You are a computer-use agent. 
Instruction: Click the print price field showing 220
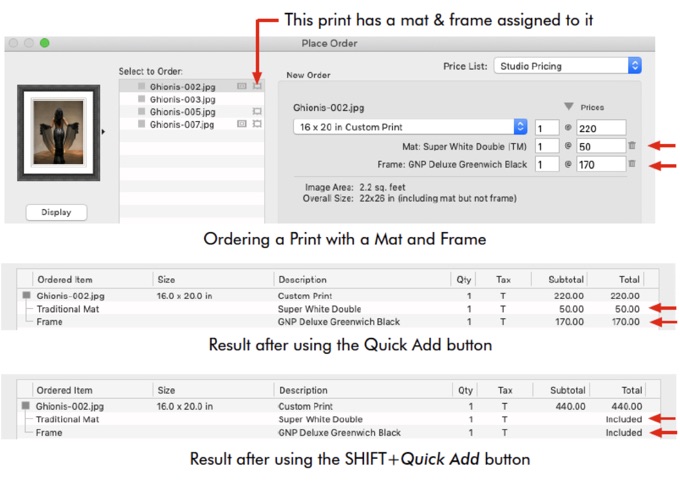(601, 128)
